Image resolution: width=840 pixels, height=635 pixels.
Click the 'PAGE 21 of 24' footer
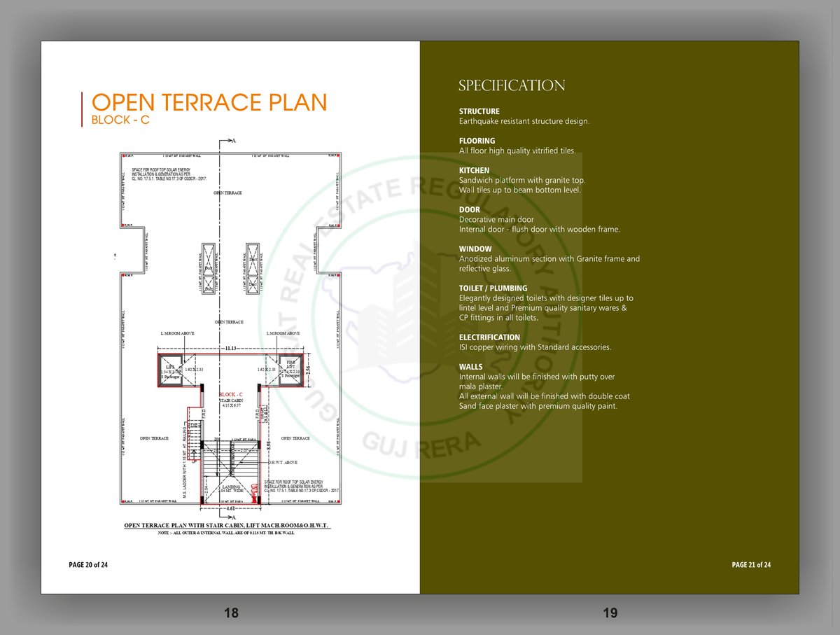coord(751,565)
